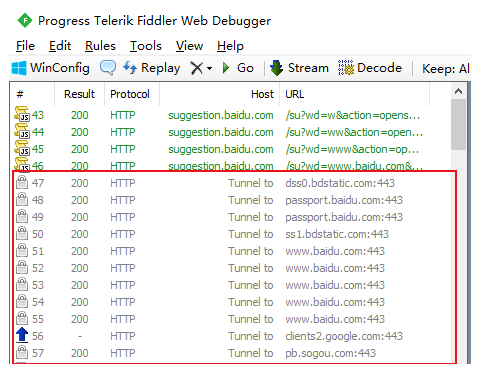Click the lock icon of session 48
This screenshot has width=478, height=368.
click(22, 199)
